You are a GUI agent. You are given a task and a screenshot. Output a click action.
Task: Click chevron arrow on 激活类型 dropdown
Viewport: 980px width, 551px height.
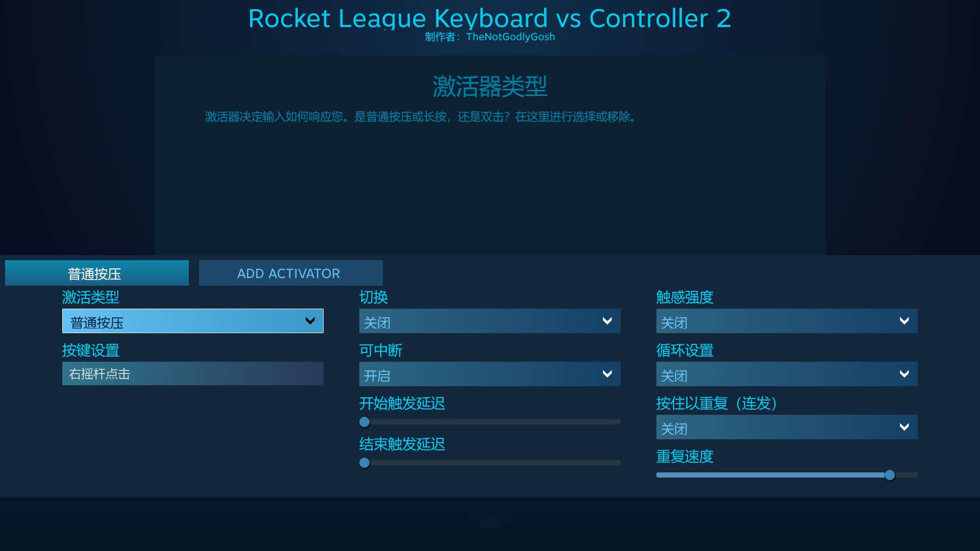click(310, 321)
